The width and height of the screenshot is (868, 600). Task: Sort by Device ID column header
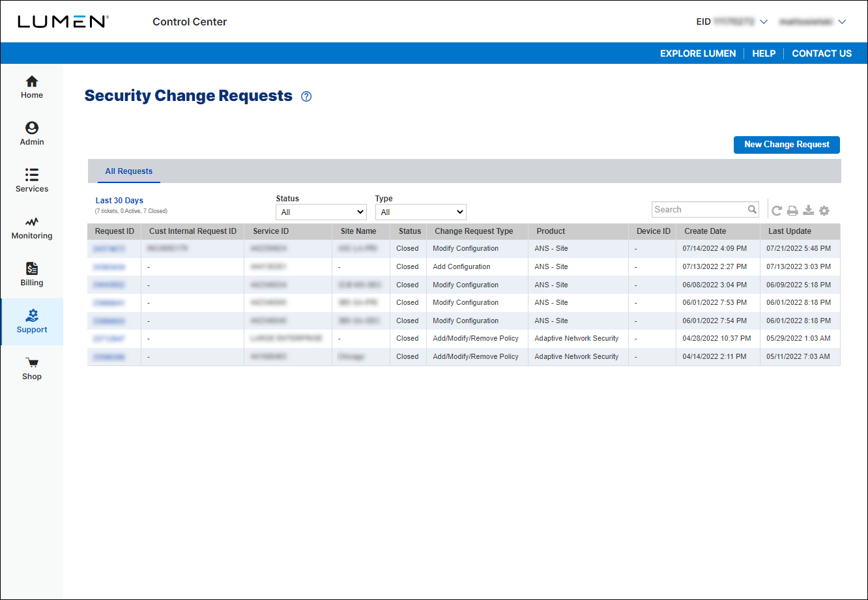[652, 231]
